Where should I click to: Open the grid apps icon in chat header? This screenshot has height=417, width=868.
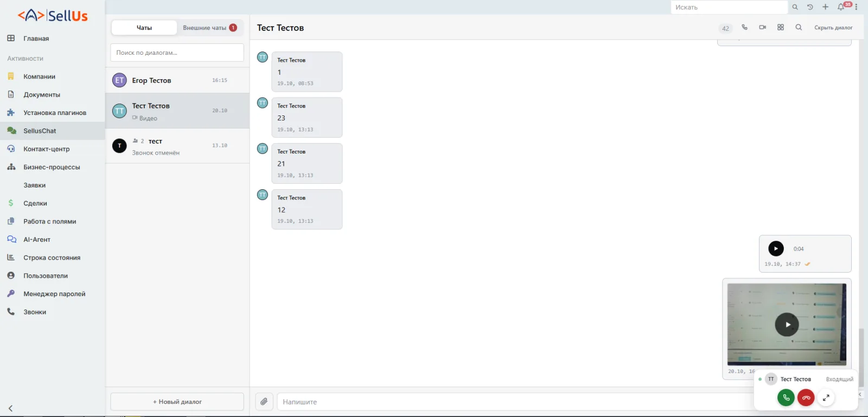[780, 27]
